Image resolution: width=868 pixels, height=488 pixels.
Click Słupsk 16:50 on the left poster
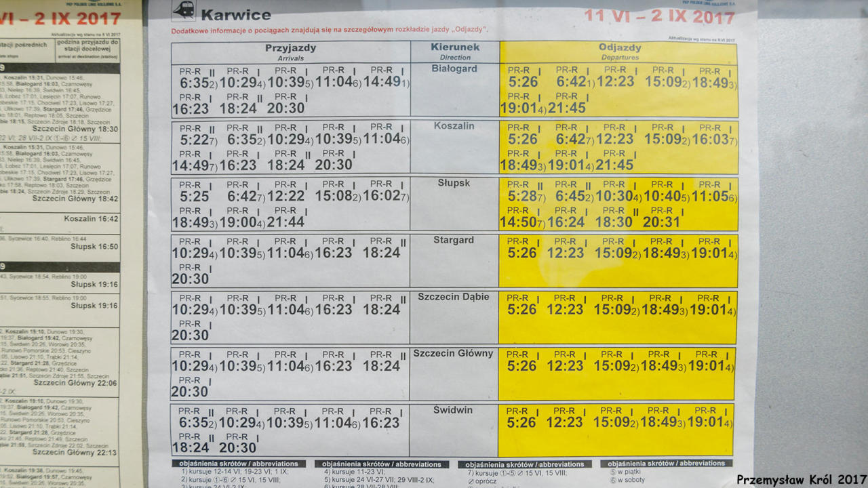click(94, 247)
